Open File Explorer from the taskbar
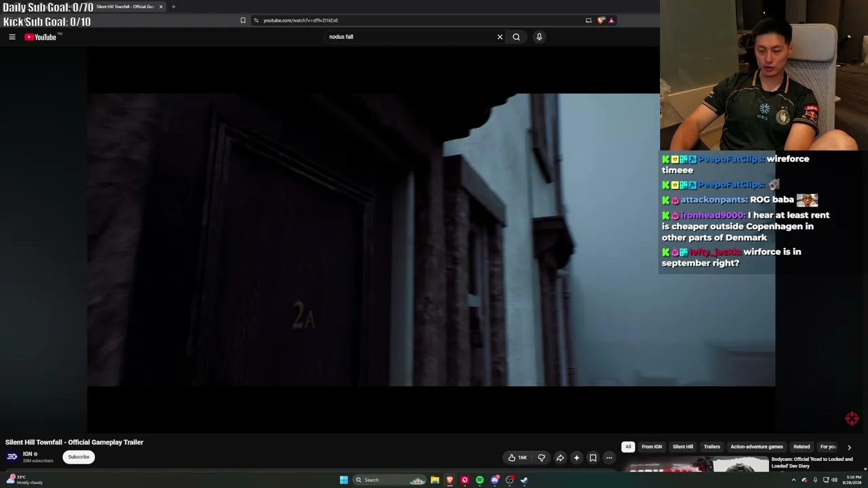 pyautogui.click(x=435, y=480)
